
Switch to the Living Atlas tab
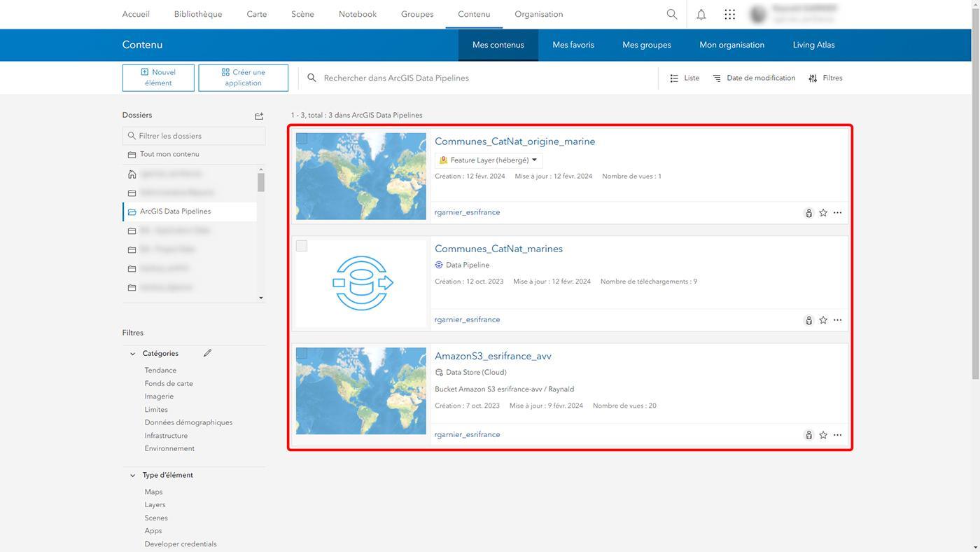coord(814,45)
